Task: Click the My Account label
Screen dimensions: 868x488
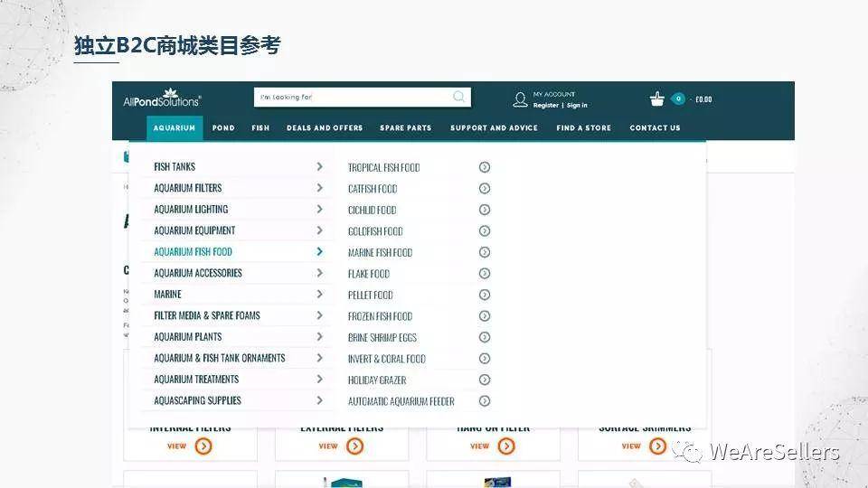Action: point(554,94)
